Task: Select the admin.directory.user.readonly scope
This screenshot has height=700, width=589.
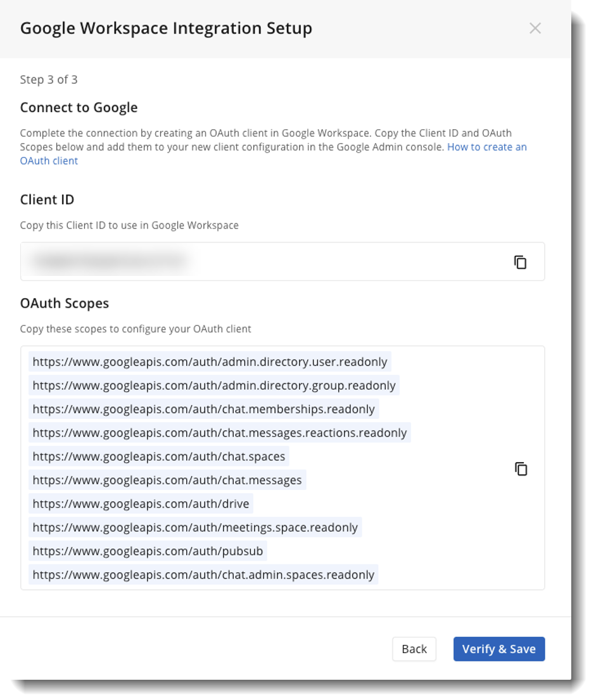Action: tap(210, 362)
